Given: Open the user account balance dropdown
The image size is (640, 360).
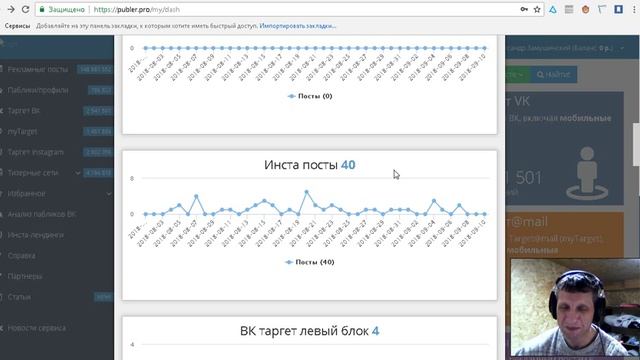Looking at the screenshot, I should [565, 48].
